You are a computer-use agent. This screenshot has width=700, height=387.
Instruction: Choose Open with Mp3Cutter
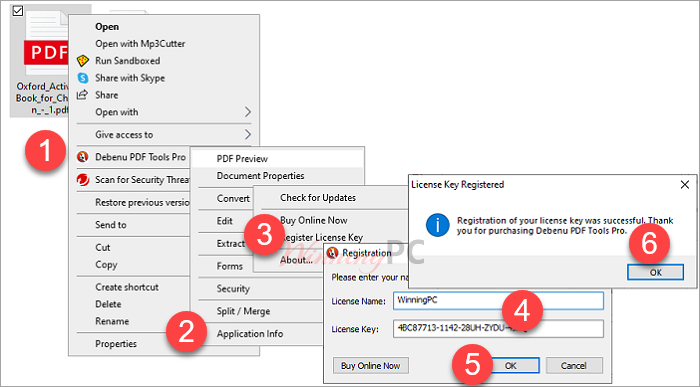point(140,44)
